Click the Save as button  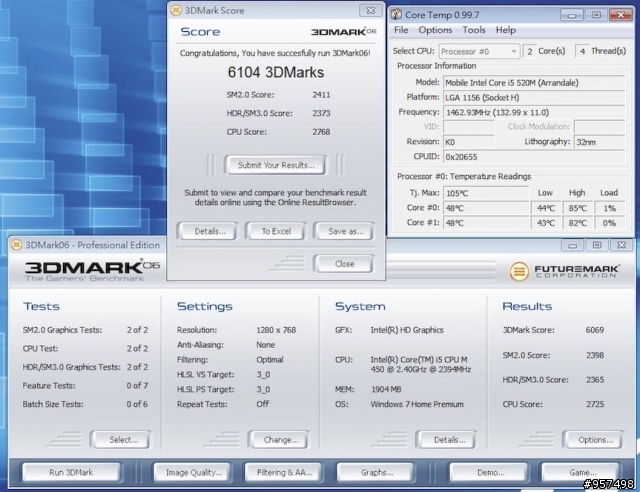344,231
